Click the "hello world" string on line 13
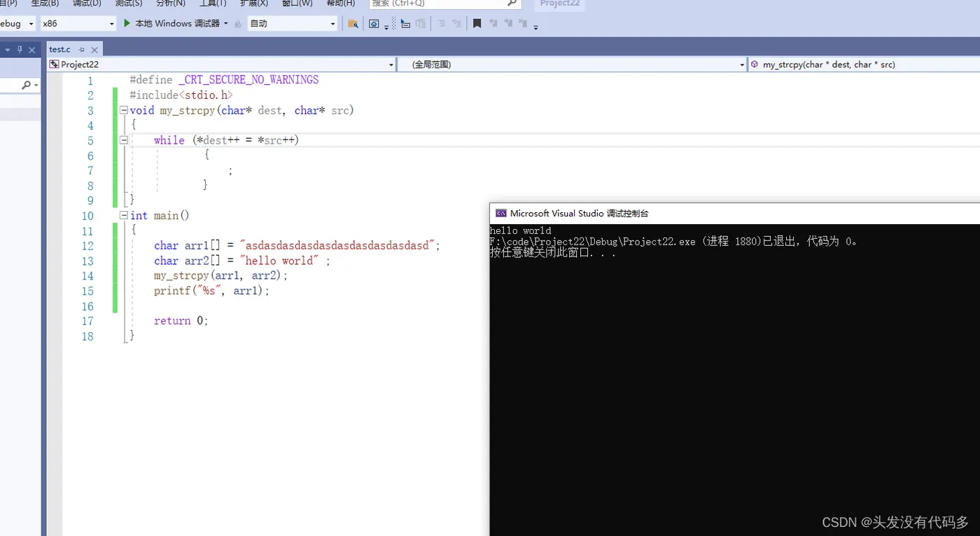 coord(279,261)
